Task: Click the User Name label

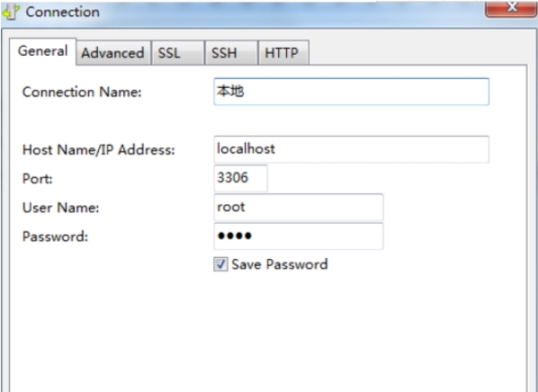Action: tap(61, 208)
